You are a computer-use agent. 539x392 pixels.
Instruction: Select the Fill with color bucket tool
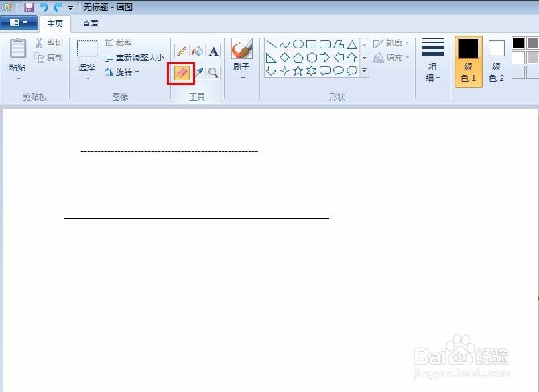pyautogui.click(x=198, y=52)
